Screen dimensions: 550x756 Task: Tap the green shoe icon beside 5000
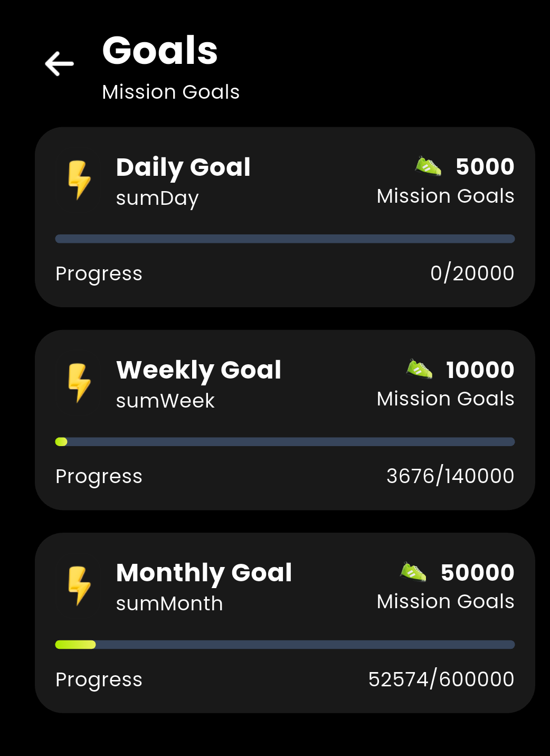click(428, 166)
